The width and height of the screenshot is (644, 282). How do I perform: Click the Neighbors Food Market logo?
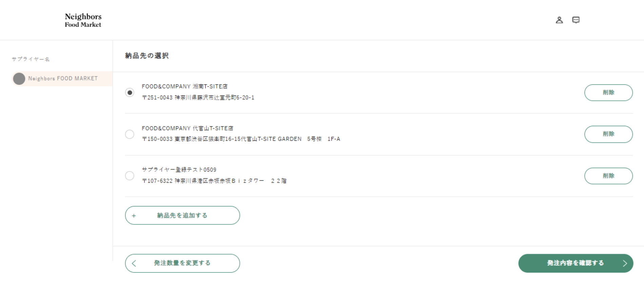[x=83, y=20]
